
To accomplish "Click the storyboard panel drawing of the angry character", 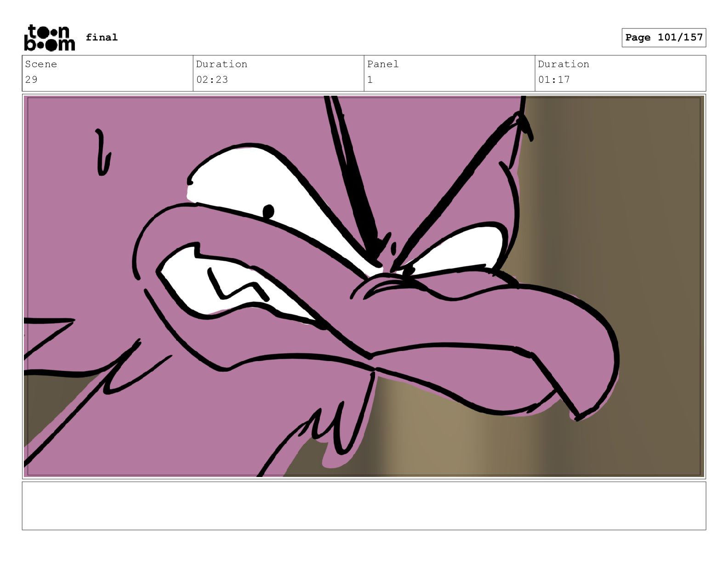I will click(364, 286).
